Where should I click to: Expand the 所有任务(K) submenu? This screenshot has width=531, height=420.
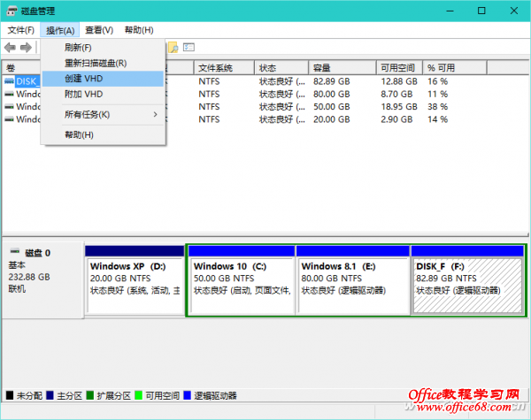(103, 114)
